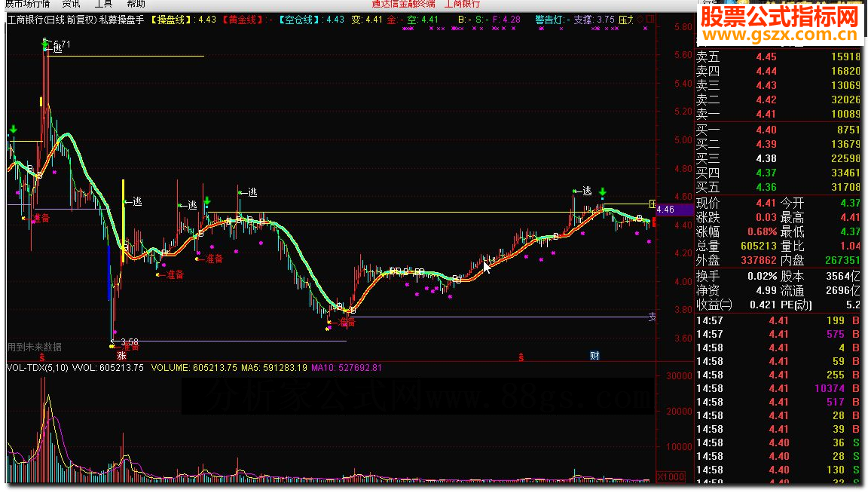Click the 股本 3564亿 value
The height and width of the screenshot is (493, 868).
[x=843, y=277]
